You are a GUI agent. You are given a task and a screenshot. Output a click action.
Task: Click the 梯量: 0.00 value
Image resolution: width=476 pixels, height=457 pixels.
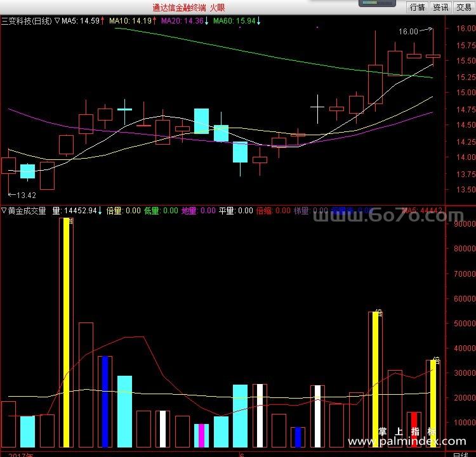pyautogui.click(x=311, y=211)
